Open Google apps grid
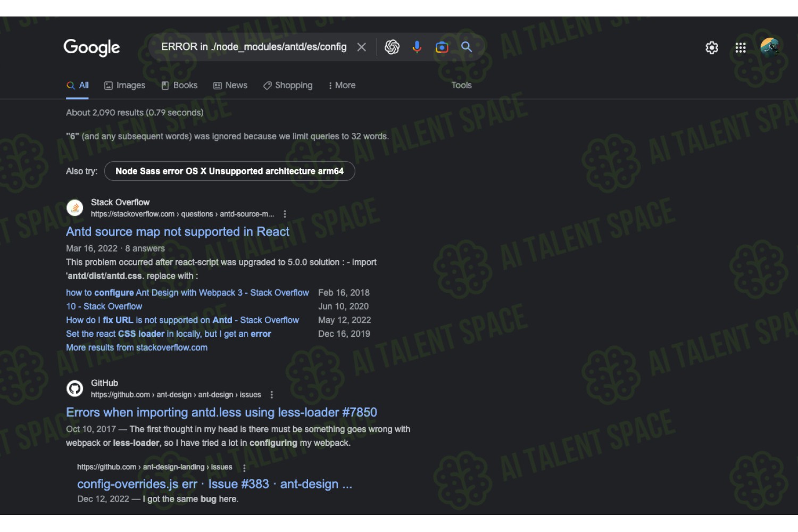The image size is (798, 532). 741,48
